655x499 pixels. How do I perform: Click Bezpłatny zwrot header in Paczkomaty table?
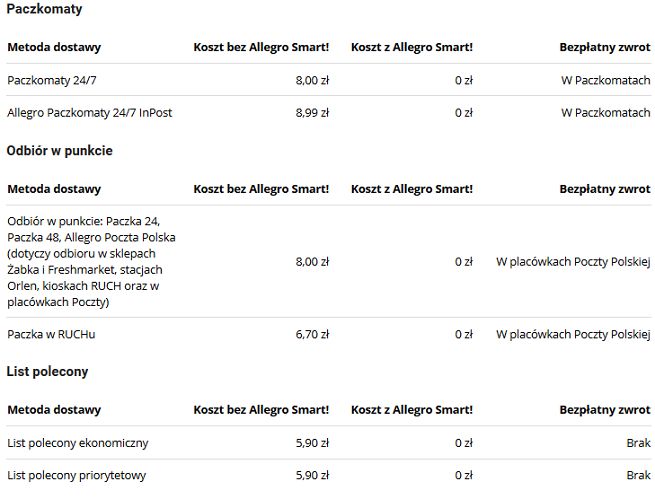[x=604, y=47]
